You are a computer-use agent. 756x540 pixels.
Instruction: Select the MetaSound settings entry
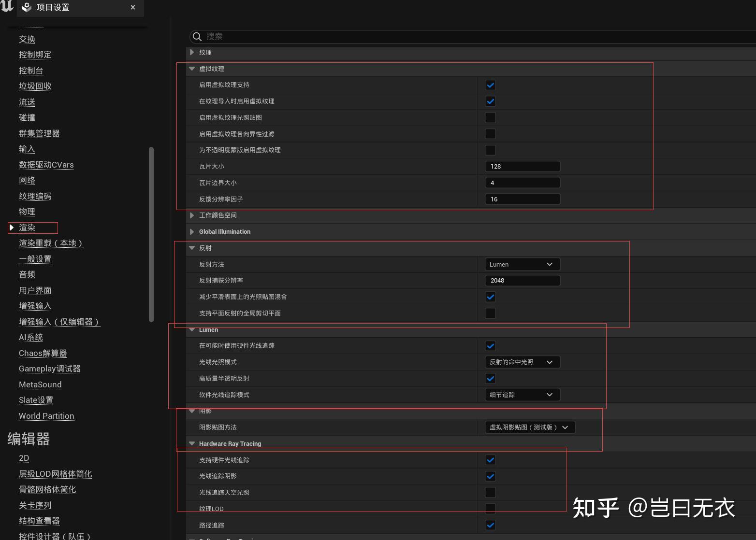tap(40, 384)
